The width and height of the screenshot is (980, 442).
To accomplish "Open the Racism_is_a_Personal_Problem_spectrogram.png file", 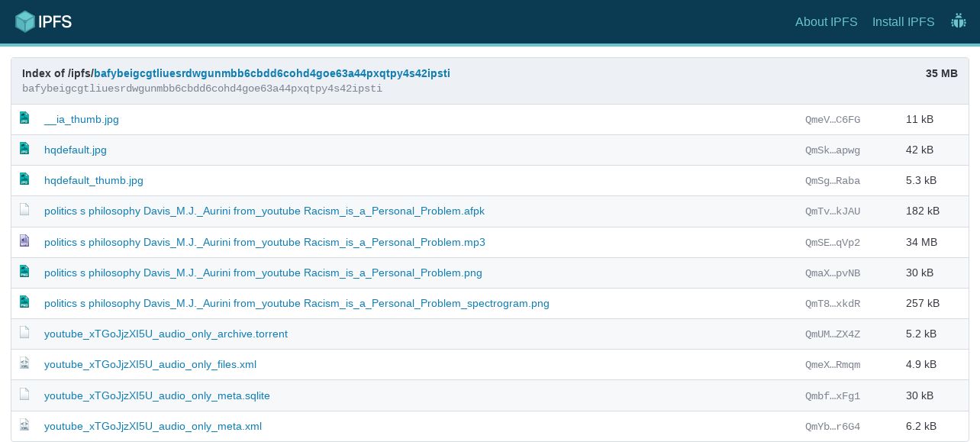I will click(297, 303).
